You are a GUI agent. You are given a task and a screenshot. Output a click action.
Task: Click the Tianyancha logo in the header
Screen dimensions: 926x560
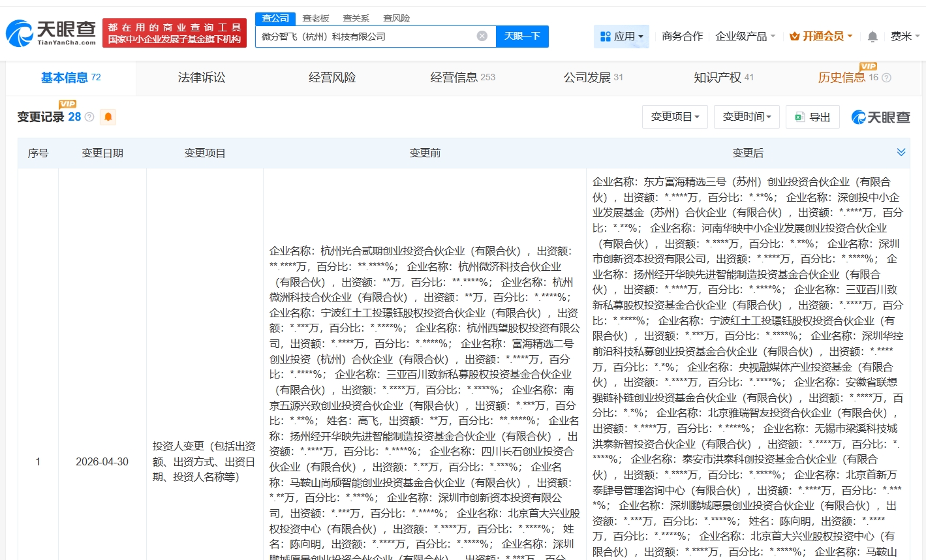(51, 33)
